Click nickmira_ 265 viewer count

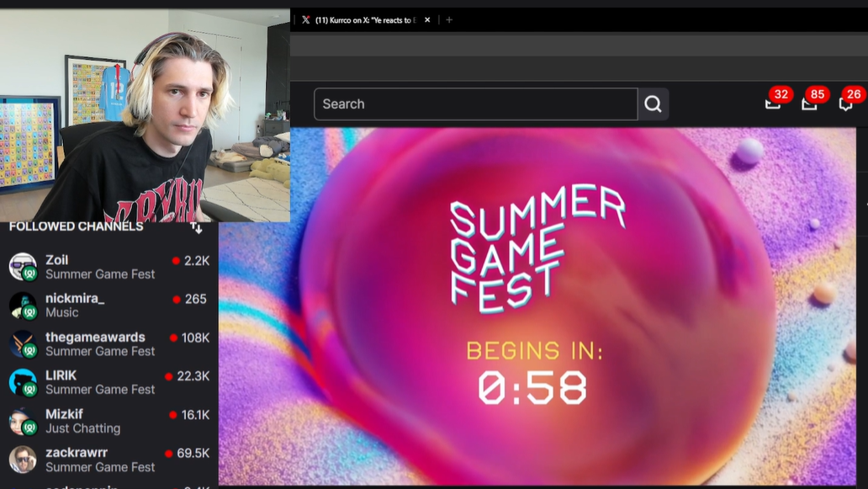(x=195, y=299)
